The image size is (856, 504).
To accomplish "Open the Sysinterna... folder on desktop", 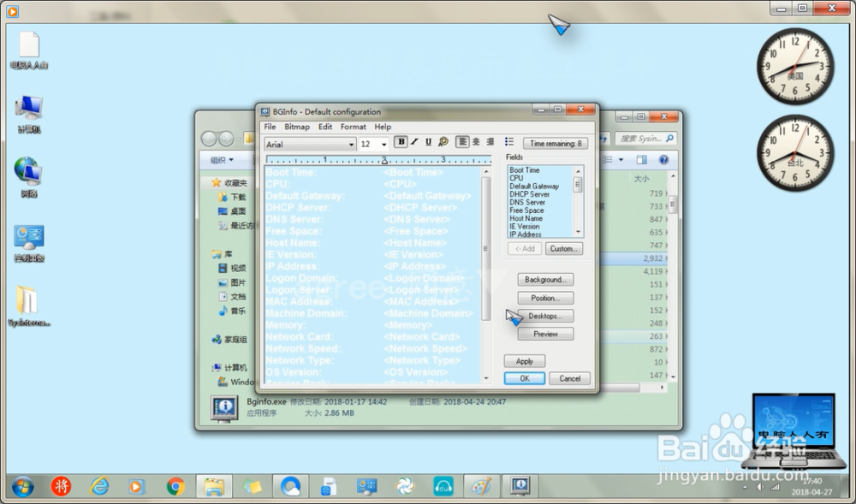I will coord(29,306).
